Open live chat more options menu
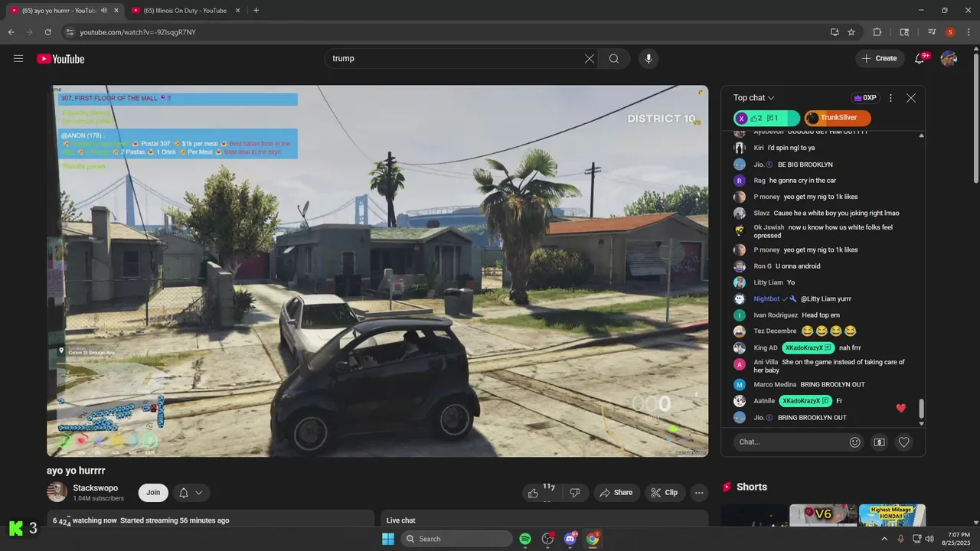The width and height of the screenshot is (980, 551). coord(890,98)
